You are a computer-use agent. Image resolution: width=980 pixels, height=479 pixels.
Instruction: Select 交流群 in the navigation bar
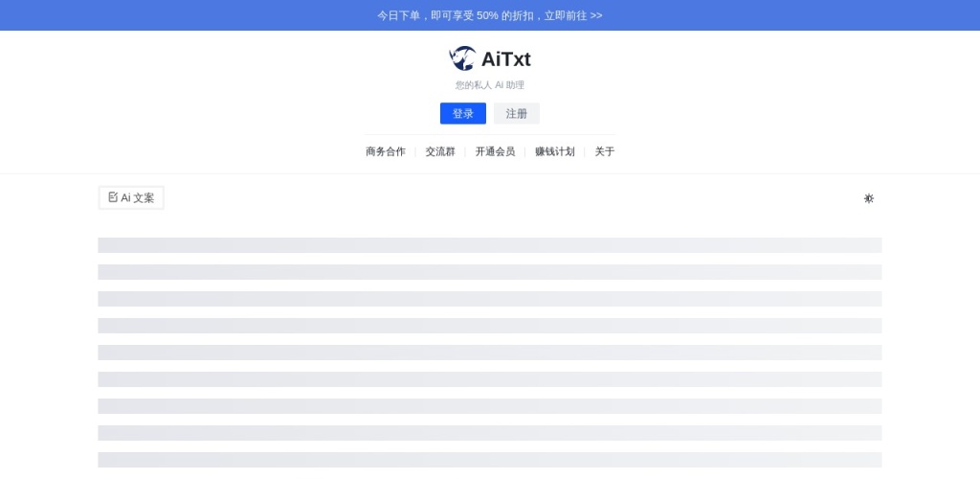[440, 151]
